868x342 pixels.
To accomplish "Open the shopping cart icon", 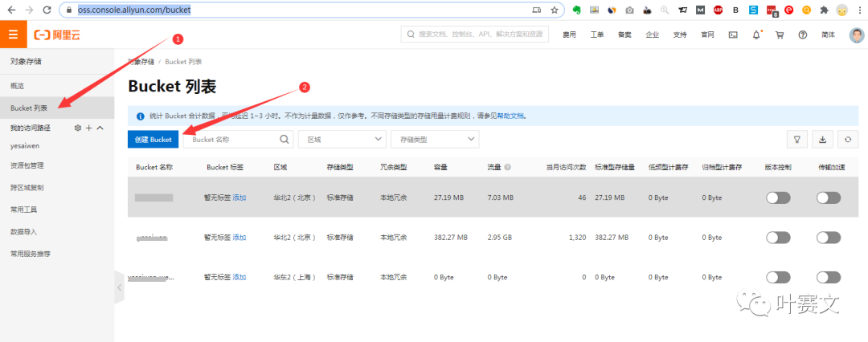I will (780, 35).
